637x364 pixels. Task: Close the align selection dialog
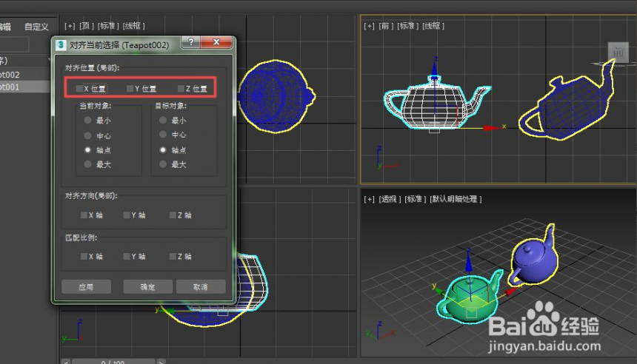[216, 41]
